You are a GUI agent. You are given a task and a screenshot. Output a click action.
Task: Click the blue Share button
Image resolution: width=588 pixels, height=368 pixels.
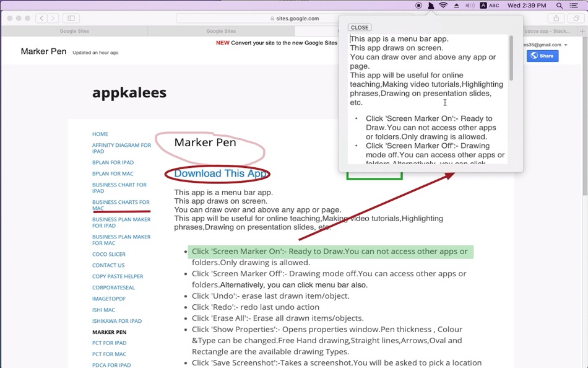pyautogui.click(x=542, y=56)
